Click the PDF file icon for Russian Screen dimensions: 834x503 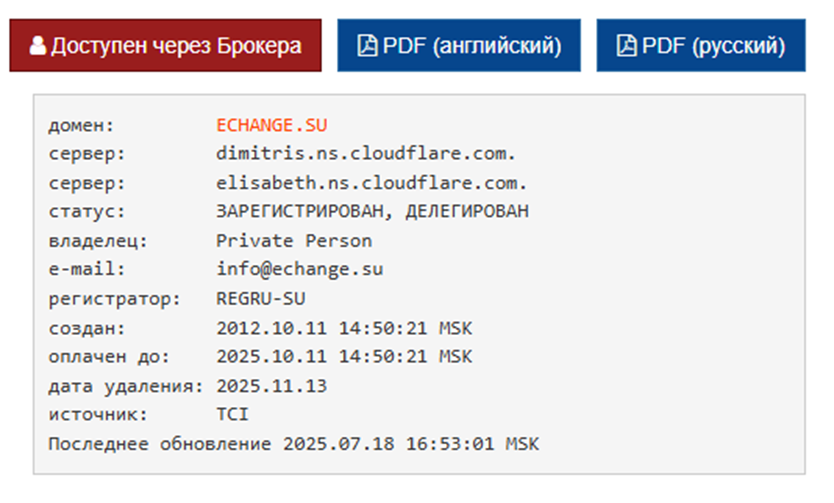point(627,46)
